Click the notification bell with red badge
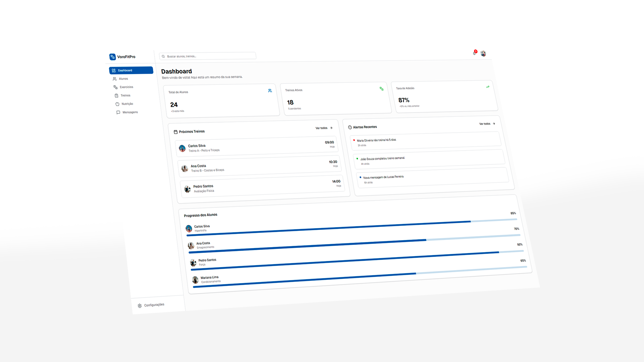The width and height of the screenshot is (644, 362). click(x=474, y=53)
